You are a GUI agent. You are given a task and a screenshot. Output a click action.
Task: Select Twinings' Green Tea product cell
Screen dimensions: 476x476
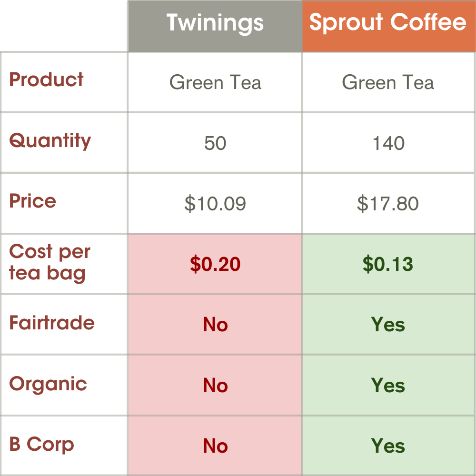point(215,83)
